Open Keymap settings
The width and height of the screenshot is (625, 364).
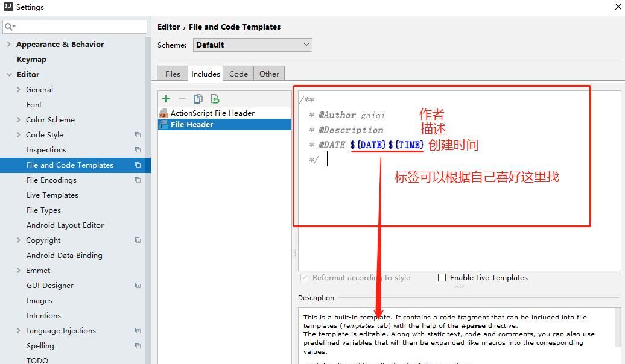[x=31, y=59]
